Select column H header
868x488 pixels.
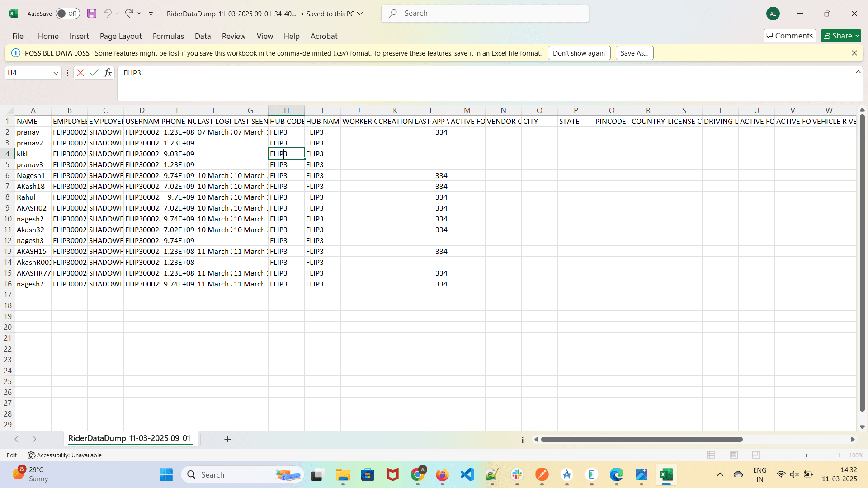point(286,110)
